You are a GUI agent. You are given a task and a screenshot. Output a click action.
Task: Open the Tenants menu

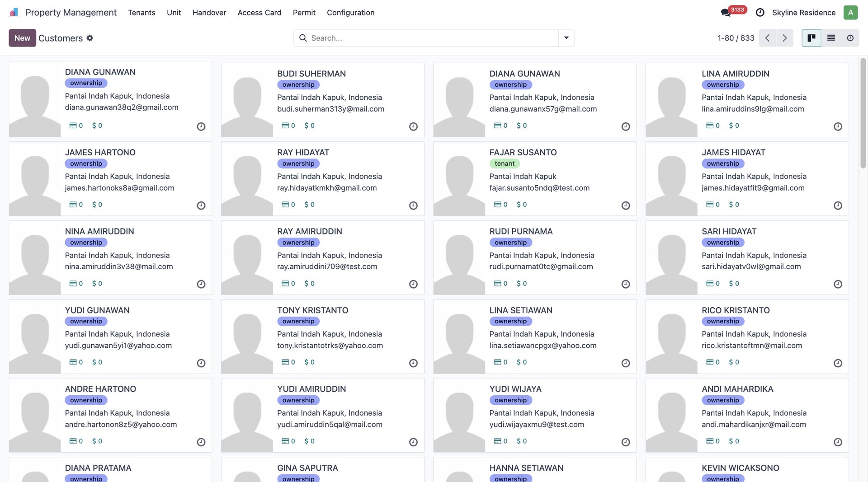coord(142,13)
